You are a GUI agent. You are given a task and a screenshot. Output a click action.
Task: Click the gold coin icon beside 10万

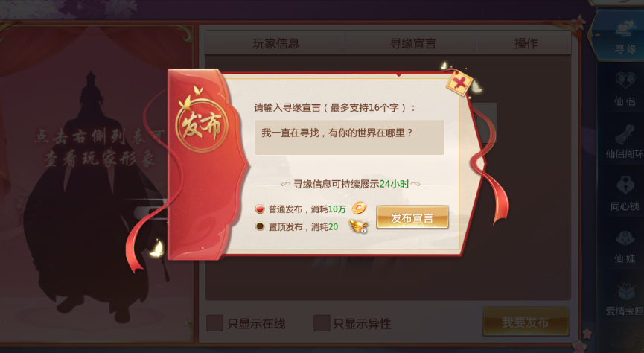click(359, 208)
